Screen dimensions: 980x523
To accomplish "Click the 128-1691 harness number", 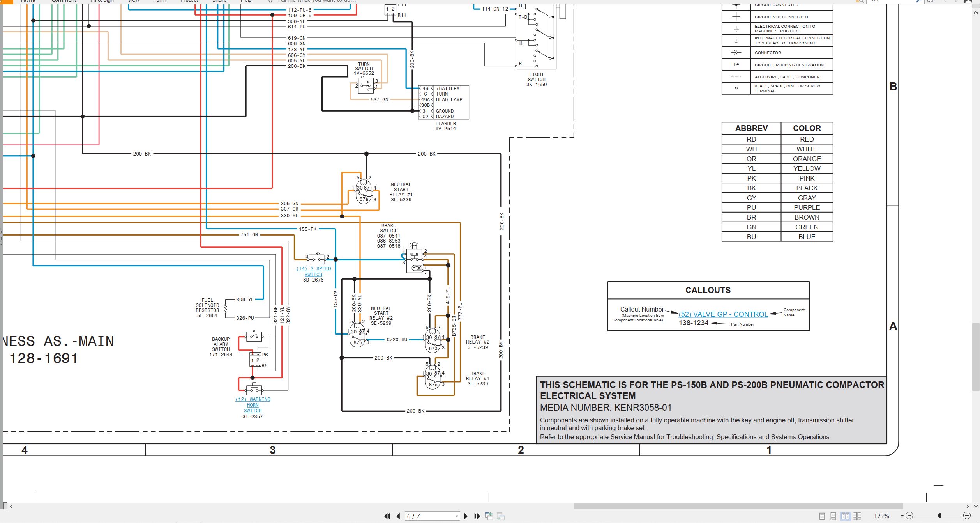I will coord(43,358).
